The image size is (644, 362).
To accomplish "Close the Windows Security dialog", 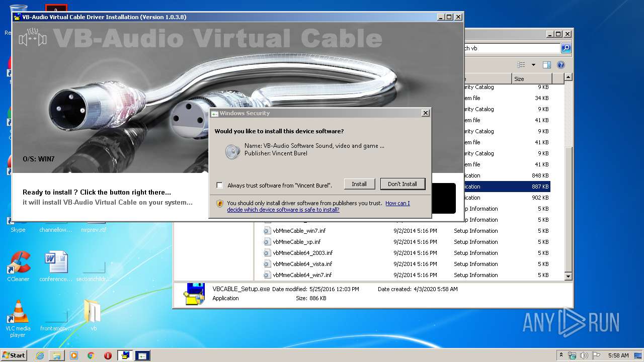I will coord(426,113).
